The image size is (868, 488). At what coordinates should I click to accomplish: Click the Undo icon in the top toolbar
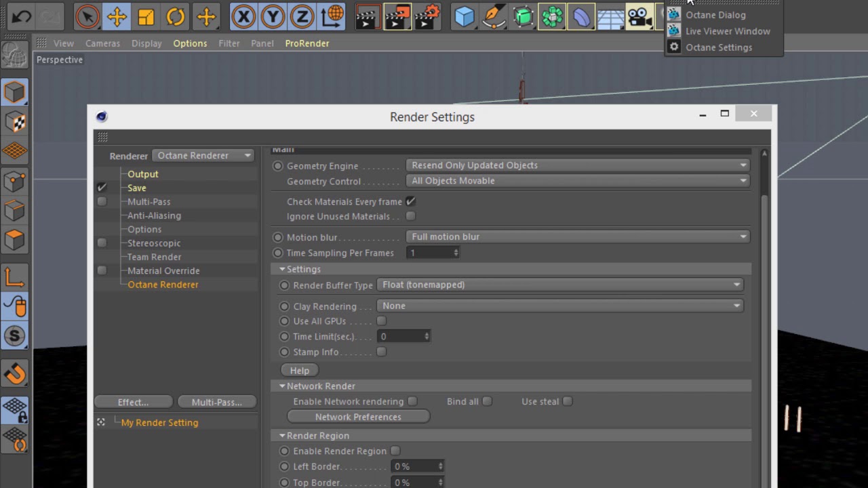pos(21,16)
